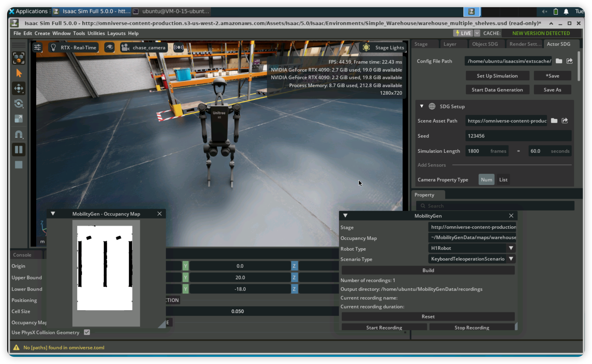Collapse the MobilityGen panel triangle
The image size is (592, 364).
point(345,215)
